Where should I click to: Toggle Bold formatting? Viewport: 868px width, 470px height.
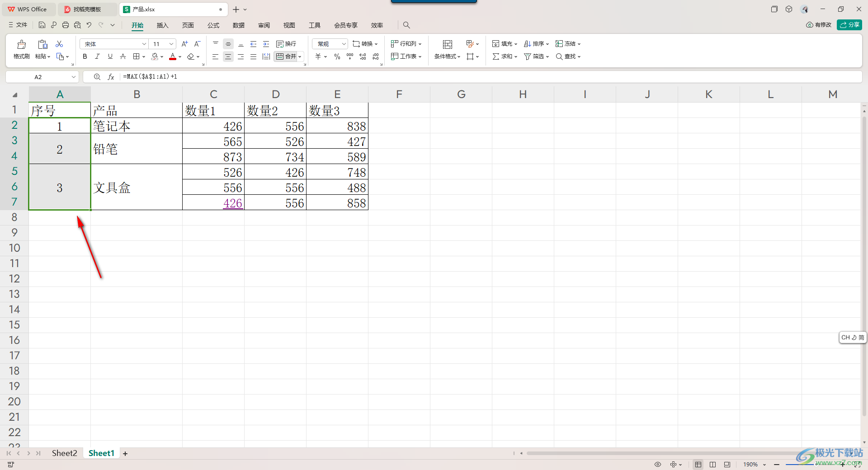(85, 56)
